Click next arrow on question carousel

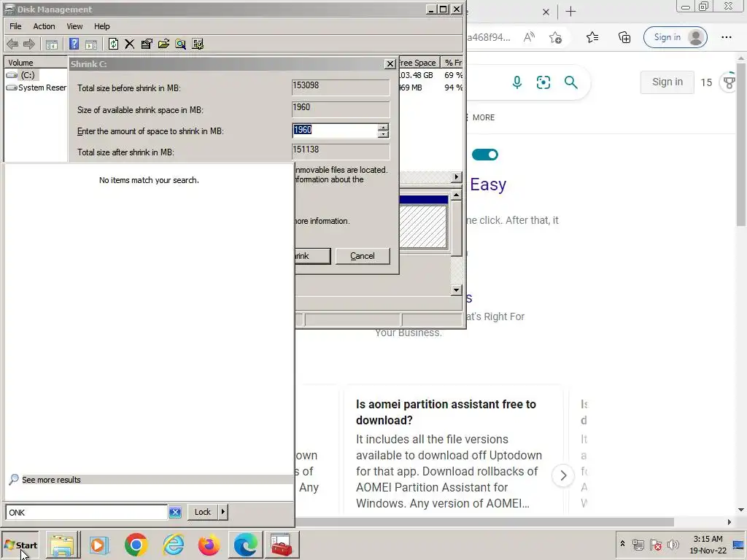(x=563, y=475)
